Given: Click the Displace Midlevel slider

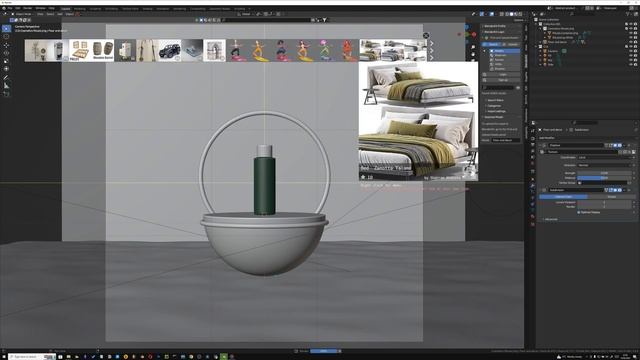Looking at the screenshot, I should coord(604,178).
